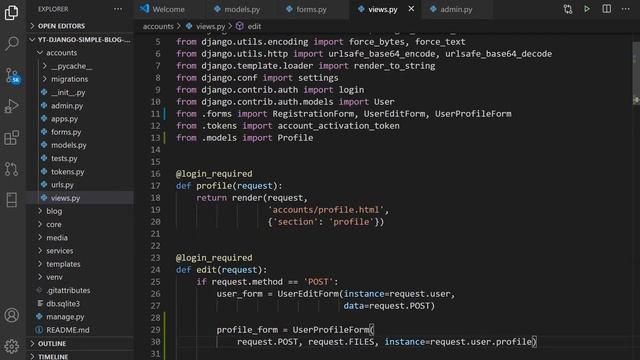Expand the migrations folder

coord(80,79)
